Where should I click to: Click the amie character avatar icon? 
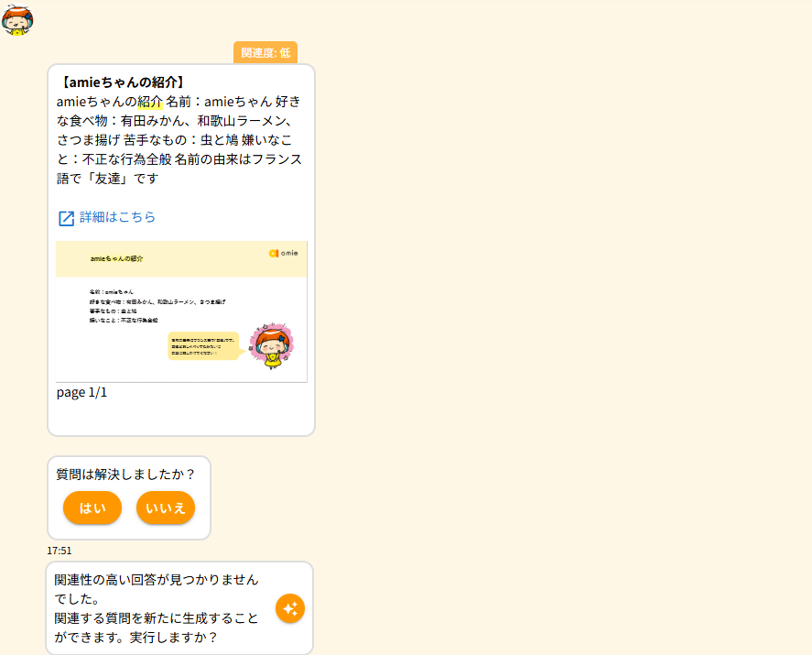16,19
